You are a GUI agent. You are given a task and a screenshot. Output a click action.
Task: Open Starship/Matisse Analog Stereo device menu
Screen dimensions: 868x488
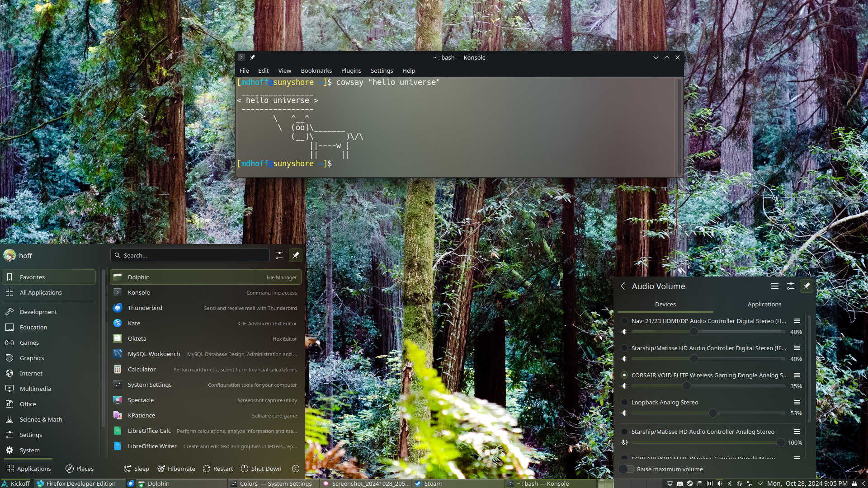(x=797, y=432)
